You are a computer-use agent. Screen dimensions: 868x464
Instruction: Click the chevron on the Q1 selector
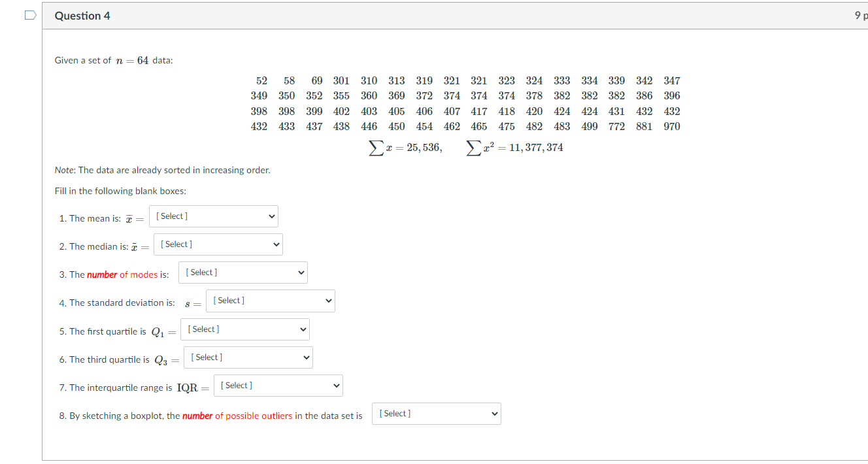click(301, 329)
